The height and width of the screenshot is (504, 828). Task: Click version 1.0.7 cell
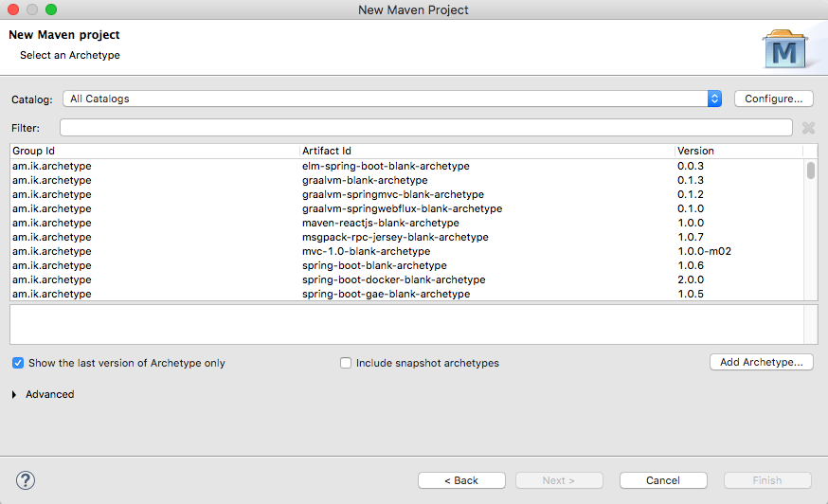(691, 237)
